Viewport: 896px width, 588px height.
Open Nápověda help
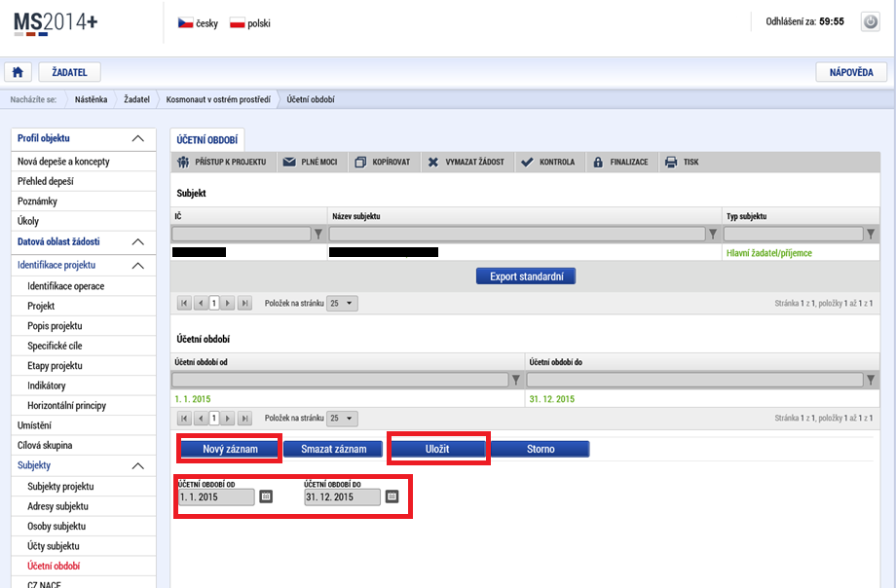pos(851,72)
